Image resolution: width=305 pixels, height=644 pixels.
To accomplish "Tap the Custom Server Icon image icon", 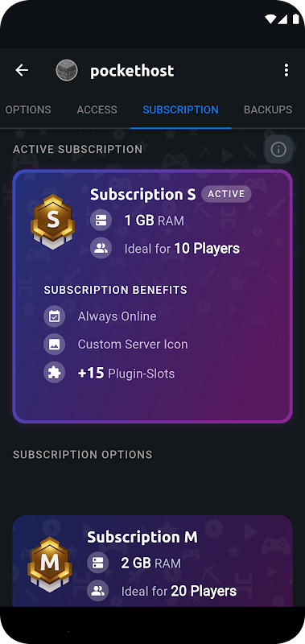I will (x=55, y=345).
